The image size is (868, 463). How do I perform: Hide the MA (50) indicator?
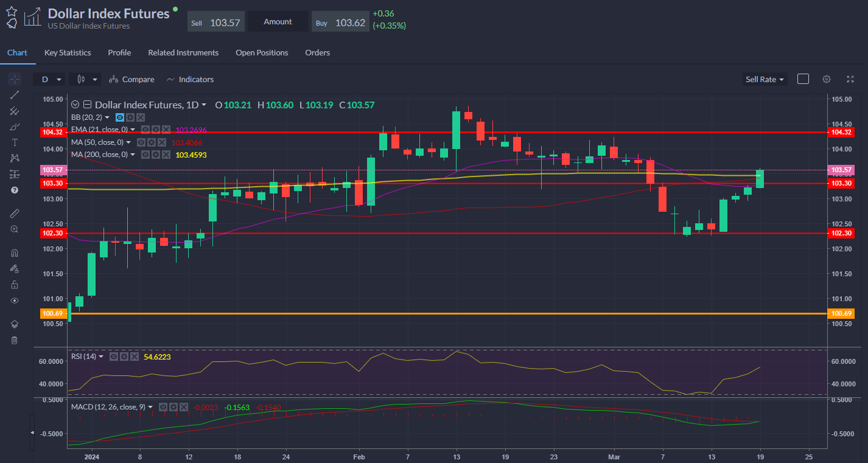tap(141, 142)
